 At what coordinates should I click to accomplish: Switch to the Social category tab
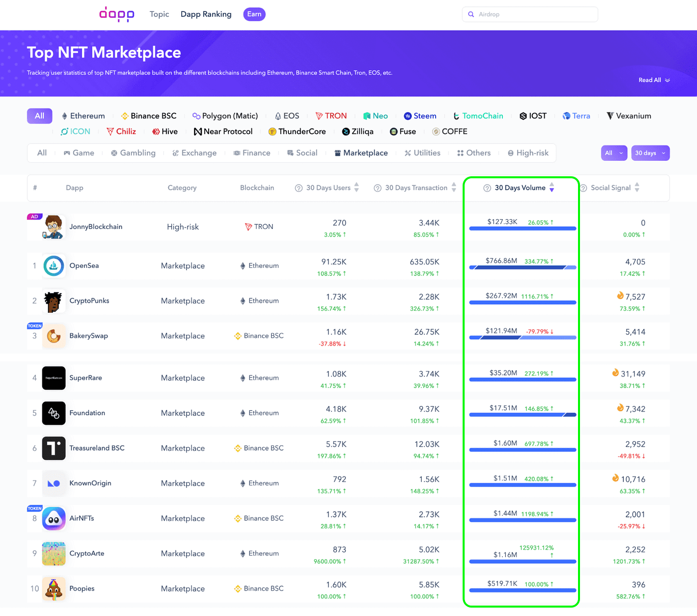302,153
